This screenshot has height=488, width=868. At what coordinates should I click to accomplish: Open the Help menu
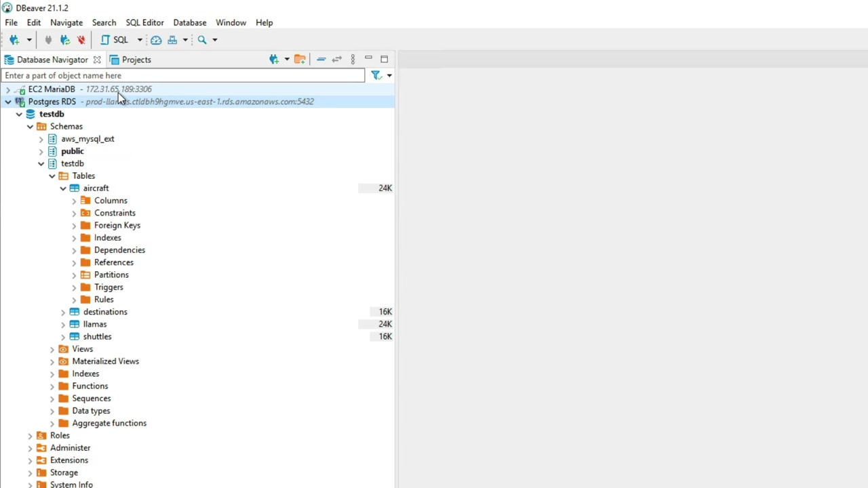point(264,22)
